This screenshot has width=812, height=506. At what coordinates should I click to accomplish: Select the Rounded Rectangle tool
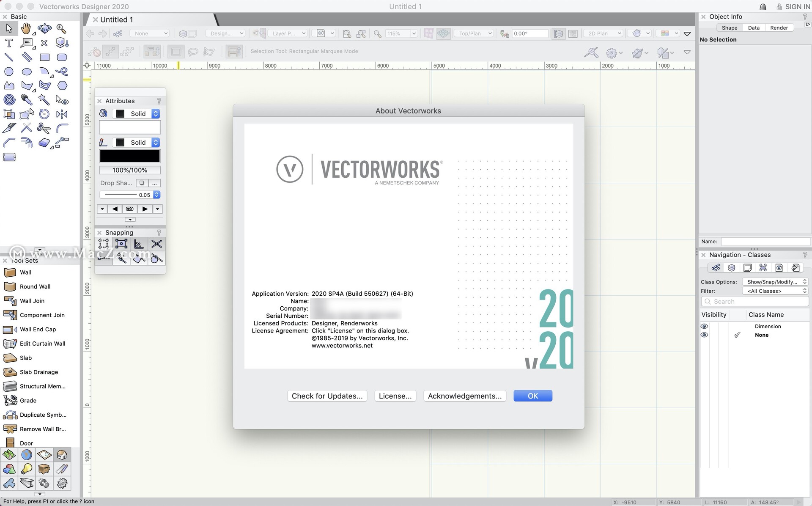point(62,57)
